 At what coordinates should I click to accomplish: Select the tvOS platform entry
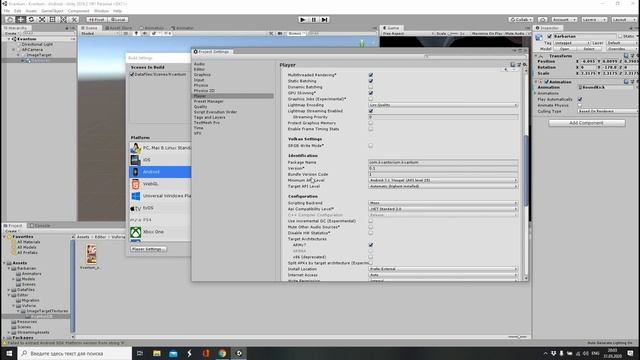coord(160,208)
